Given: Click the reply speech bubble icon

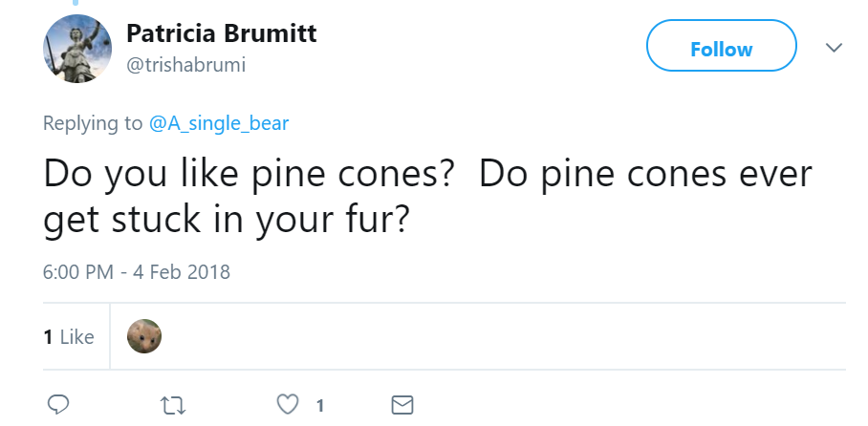Looking at the screenshot, I should pyautogui.click(x=57, y=405).
